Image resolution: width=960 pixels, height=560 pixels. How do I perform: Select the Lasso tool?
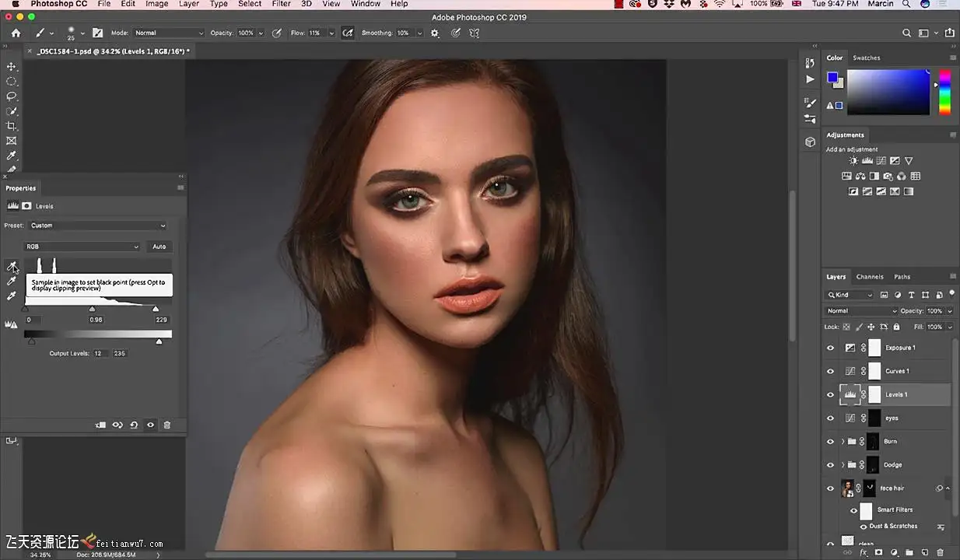[12, 96]
